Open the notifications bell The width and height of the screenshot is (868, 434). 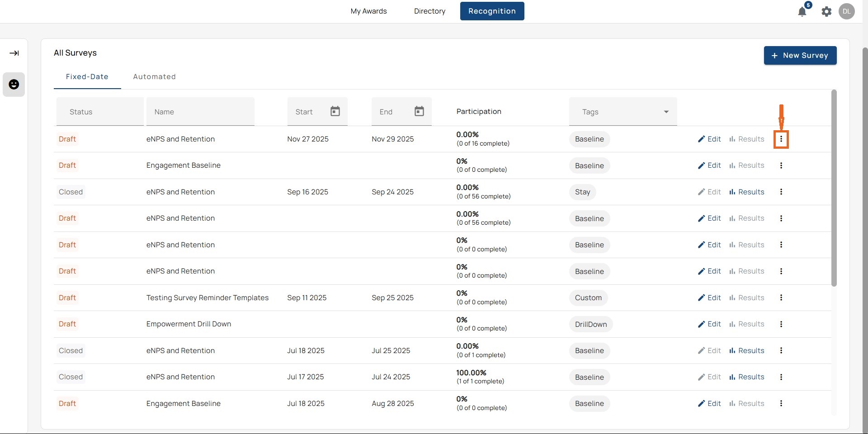click(802, 12)
